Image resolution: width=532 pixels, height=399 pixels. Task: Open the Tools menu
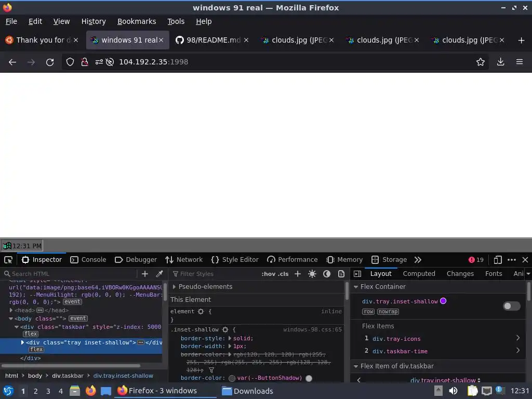click(176, 21)
